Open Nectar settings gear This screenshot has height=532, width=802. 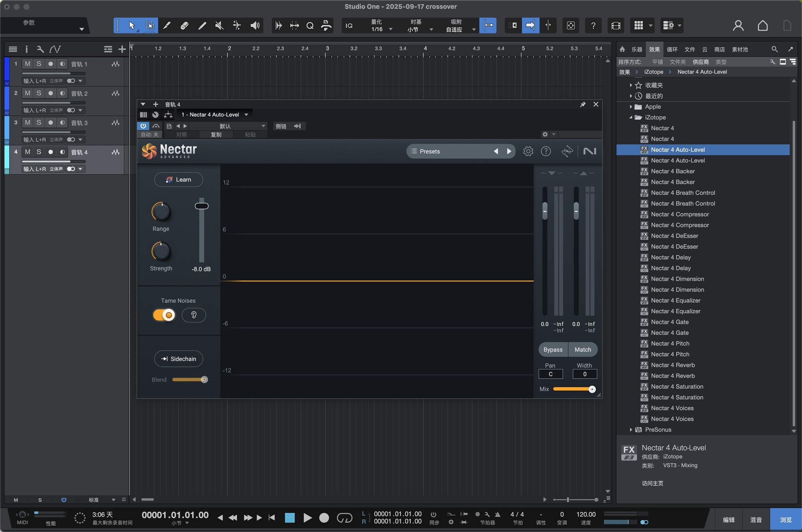pos(528,151)
